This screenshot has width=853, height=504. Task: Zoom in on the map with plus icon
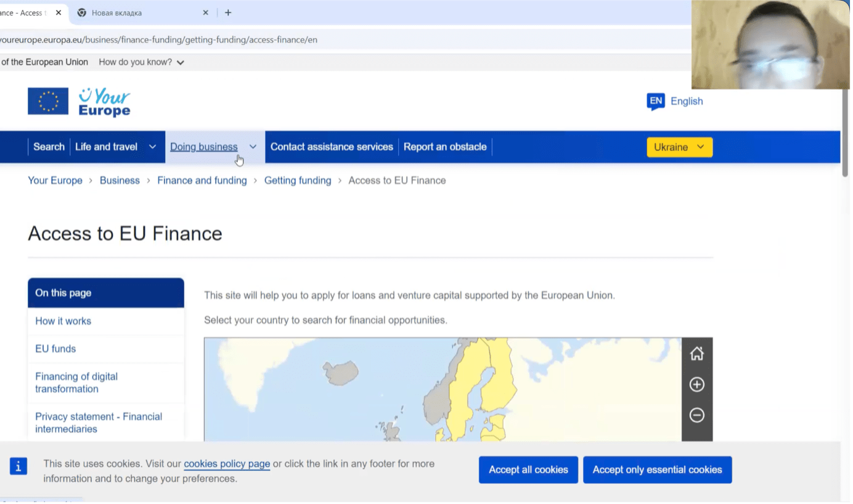tap(696, 384)
